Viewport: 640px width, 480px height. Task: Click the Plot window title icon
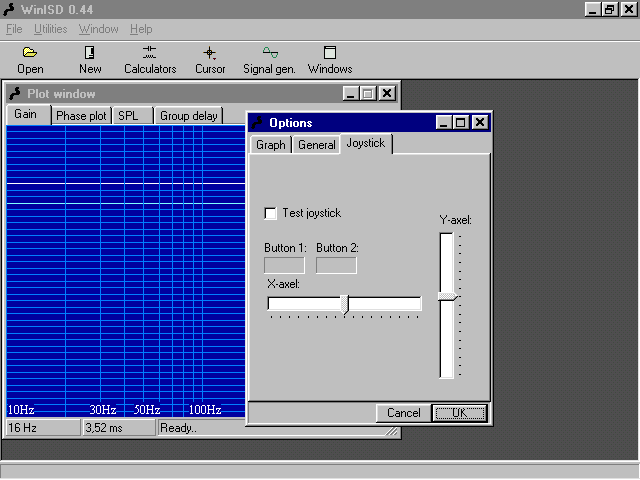pos(15,93)
